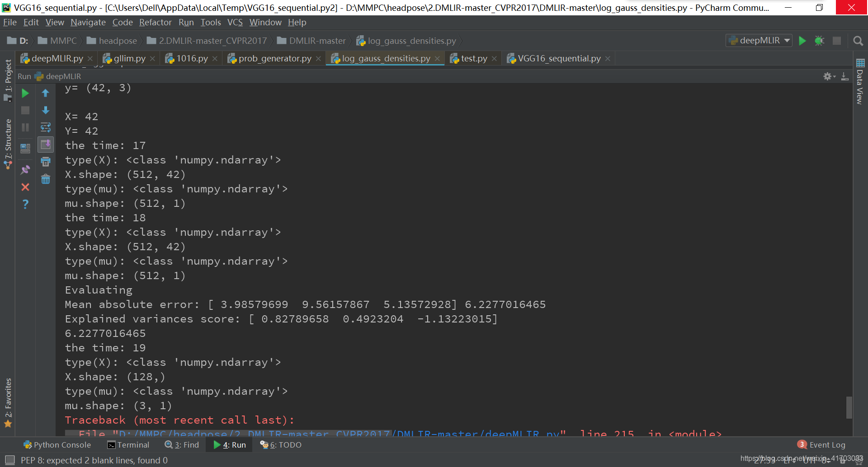868x467 pixels.
Task: Click the 'Explained variances score' output line
Action: coord(281,319)
